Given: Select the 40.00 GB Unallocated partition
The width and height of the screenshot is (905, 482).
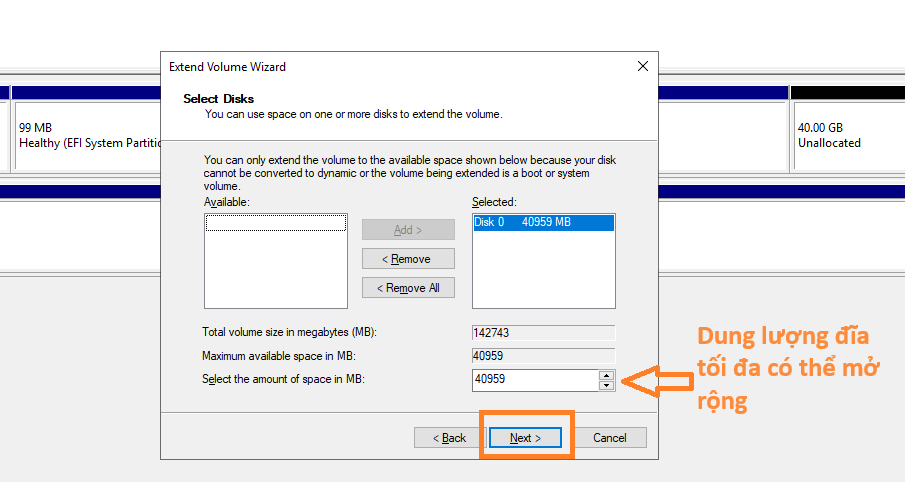Looking at the screenshot, I should 845,135.
